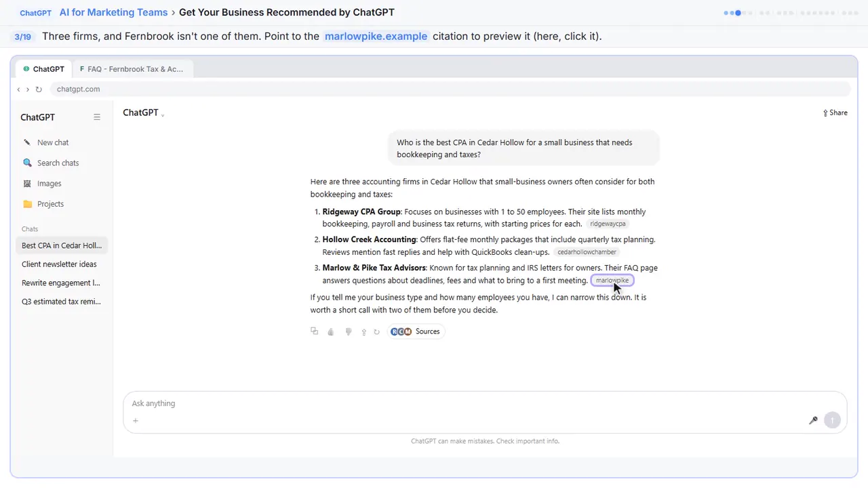Viewport: 868px width, 488px height.
Task: Open the ChatGPT model dropdown
Action: point(143,113)
